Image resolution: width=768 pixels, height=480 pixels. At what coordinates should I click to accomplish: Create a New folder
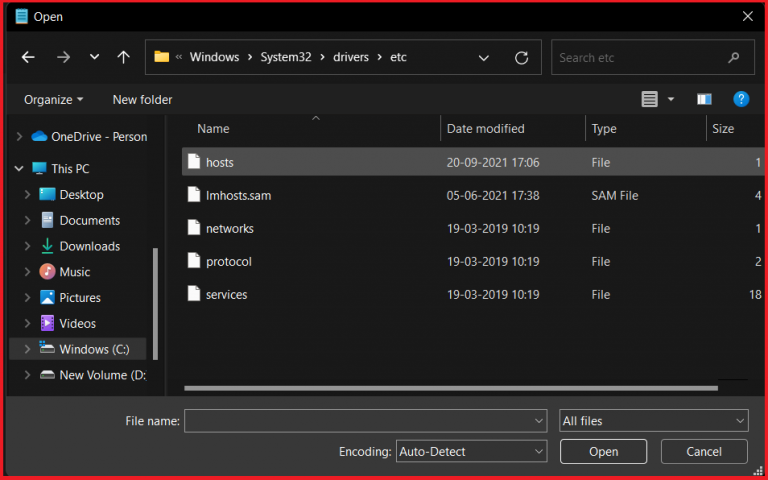(143, 99)
